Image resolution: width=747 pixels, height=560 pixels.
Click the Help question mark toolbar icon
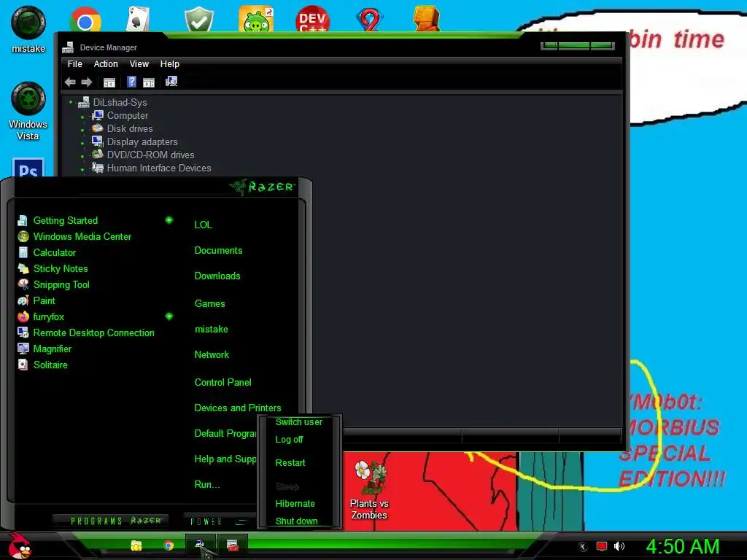131,82
